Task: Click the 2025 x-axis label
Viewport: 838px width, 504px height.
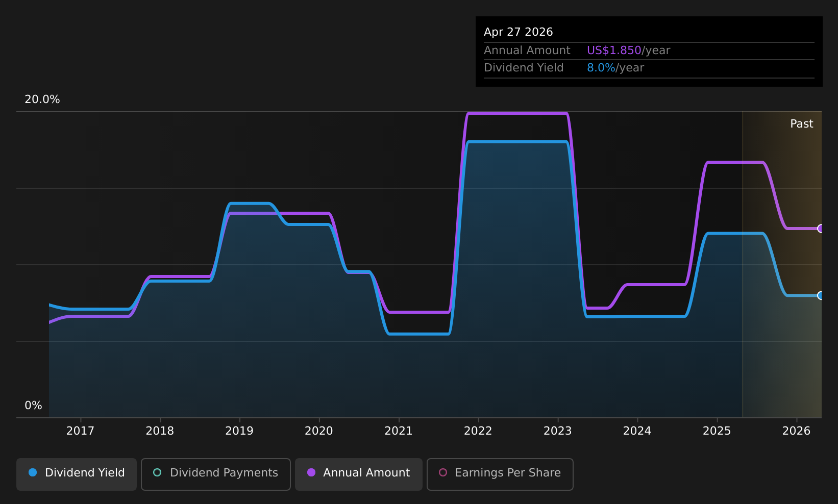Action: pos(717,431)
